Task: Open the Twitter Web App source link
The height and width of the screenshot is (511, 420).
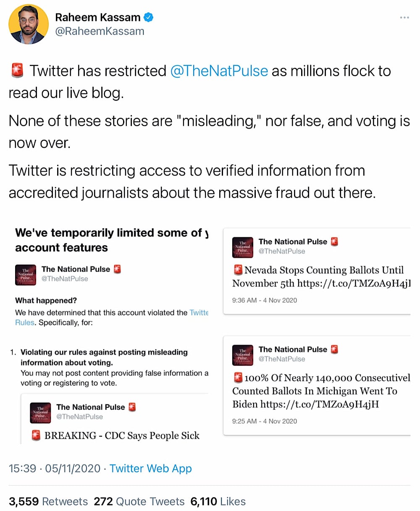Action: pyautogui.click(x=151, y=469)
